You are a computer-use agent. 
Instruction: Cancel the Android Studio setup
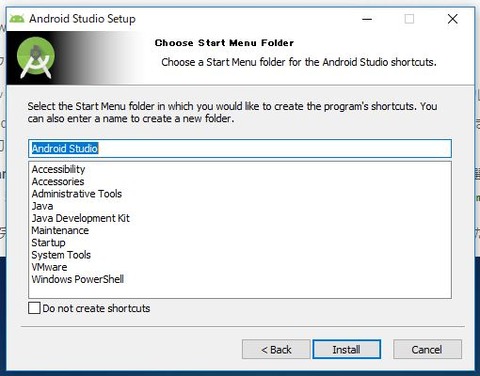(x=427, y=349)
